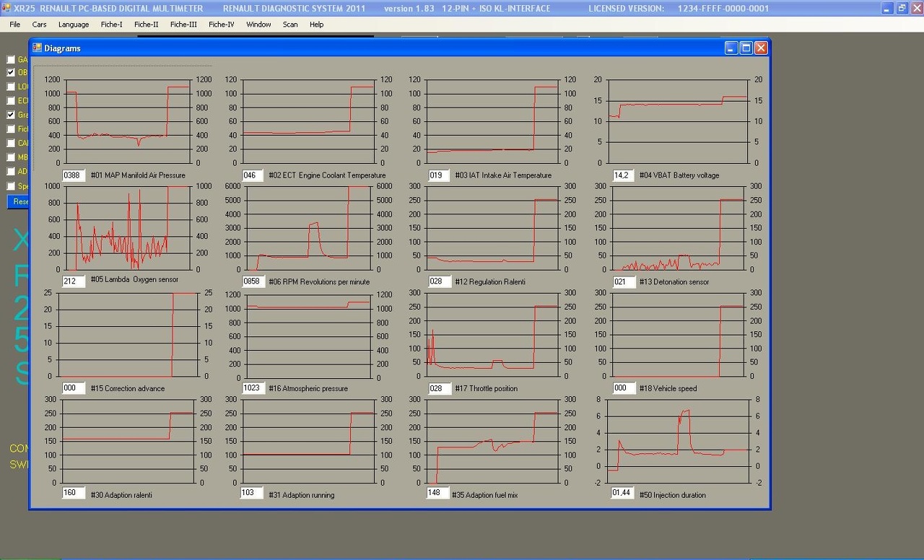Open the Window menu
This screenshot has width=924, height=560.
pos(258,25)
